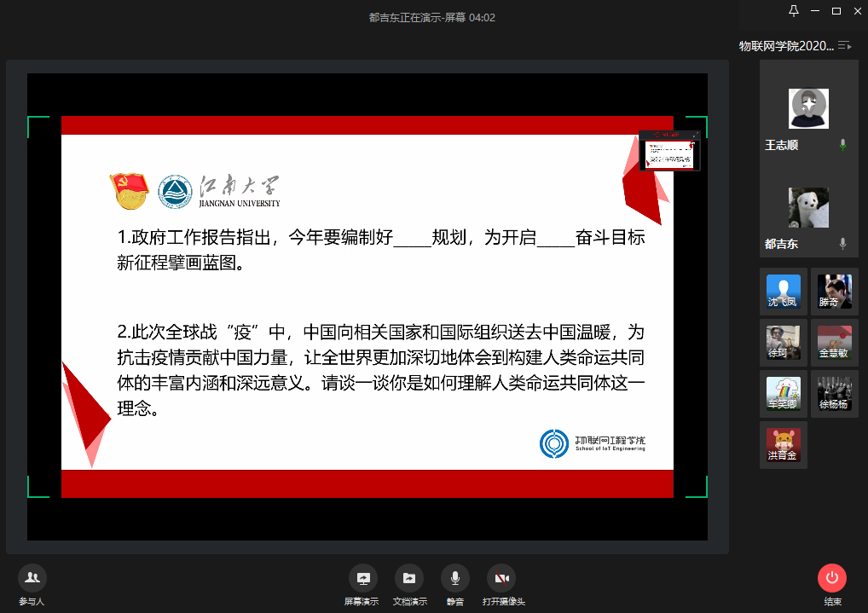Screen dimensions: 868x613
Task: Select presenter 都吉东's avatar
Action: [x=808, y=207]
